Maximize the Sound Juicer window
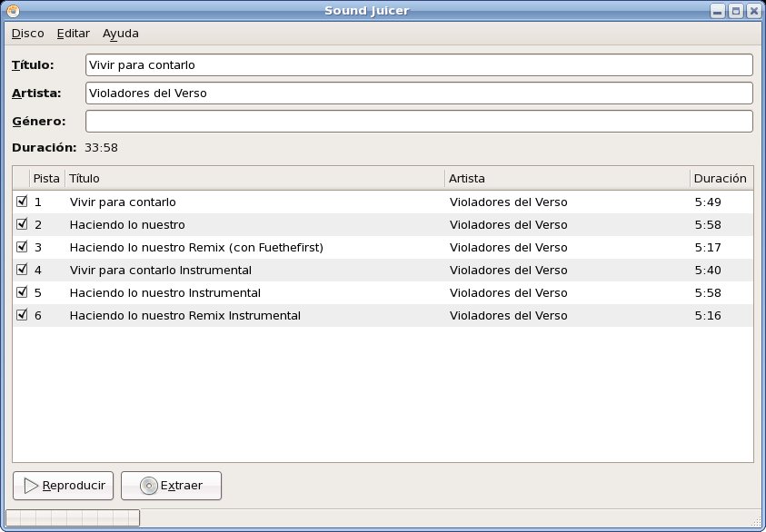 click(x=736, y=11)
